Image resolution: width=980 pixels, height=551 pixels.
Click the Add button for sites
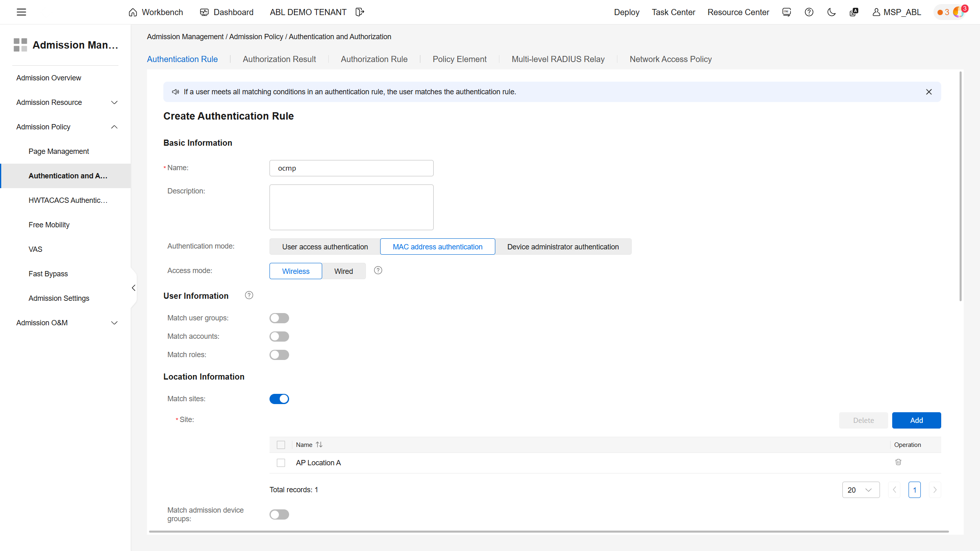point(916,420)
